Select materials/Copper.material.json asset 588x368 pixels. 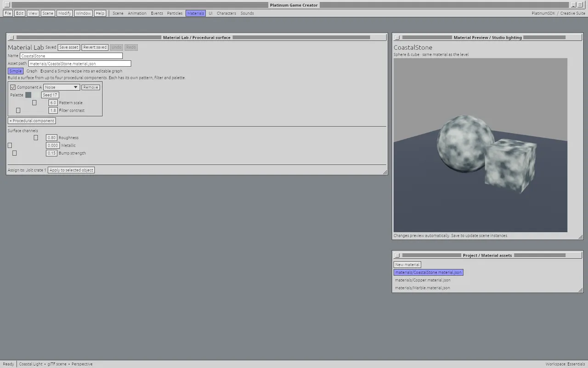423,280
